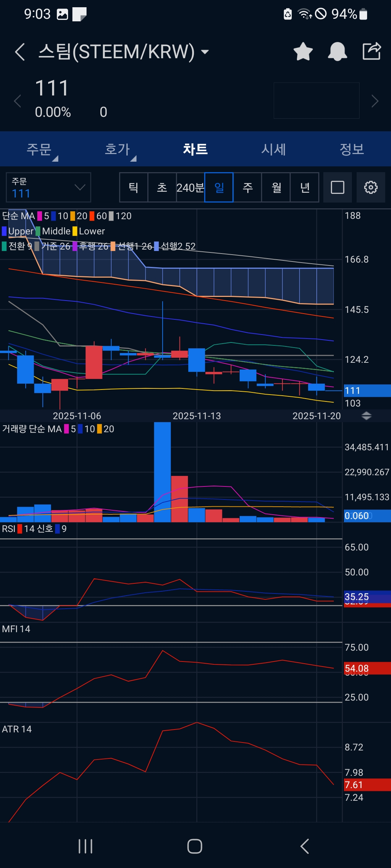Tap the MA 60 red color swatch
Screen dimensions: 391x868
(x=92, y=216)
